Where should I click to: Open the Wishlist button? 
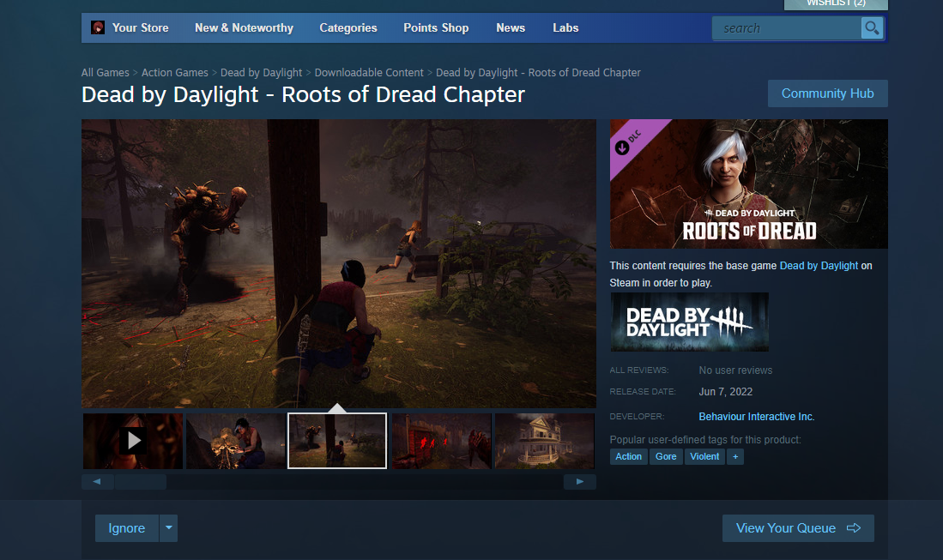point(836,3)
